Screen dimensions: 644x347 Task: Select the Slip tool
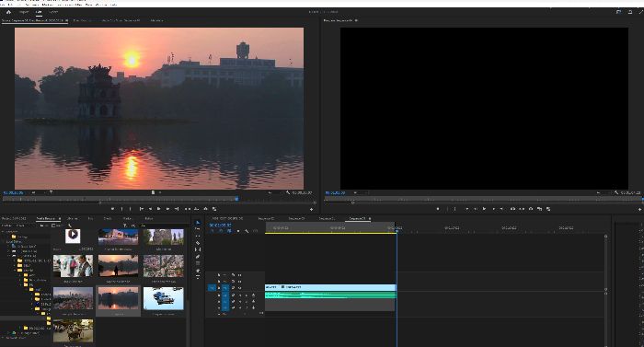click(x=198, y=249)
